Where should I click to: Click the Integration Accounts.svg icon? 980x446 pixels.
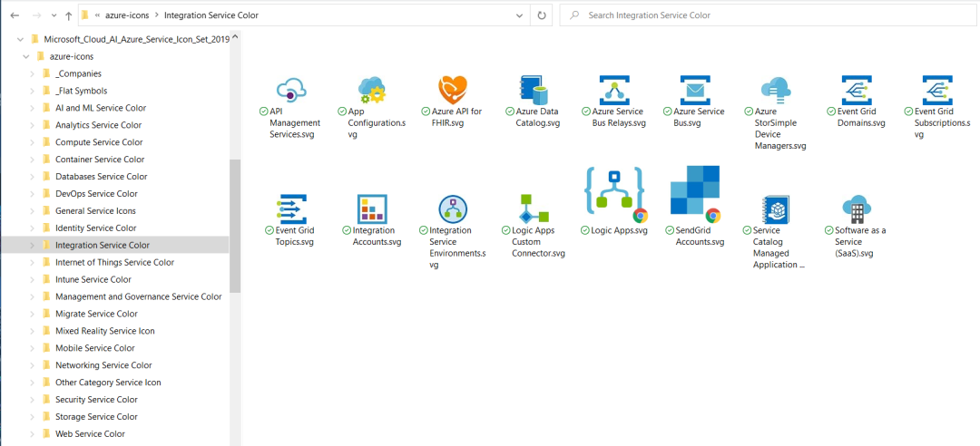point(373,209)
